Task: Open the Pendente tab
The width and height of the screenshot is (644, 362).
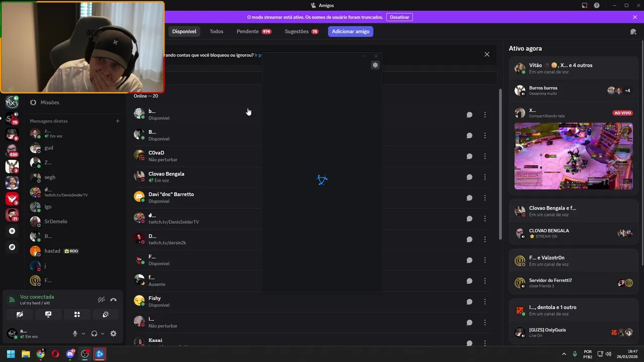Action: click(x=254, y=31)
